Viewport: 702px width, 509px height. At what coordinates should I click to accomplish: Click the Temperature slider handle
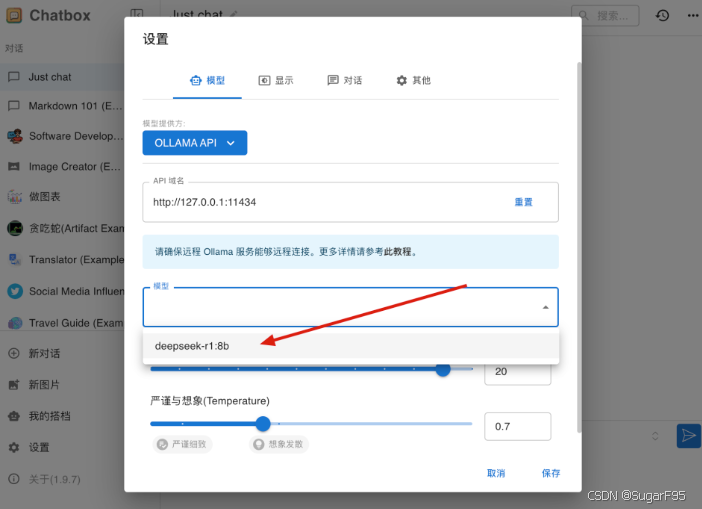pyautogui.click(x=263, y=423)
